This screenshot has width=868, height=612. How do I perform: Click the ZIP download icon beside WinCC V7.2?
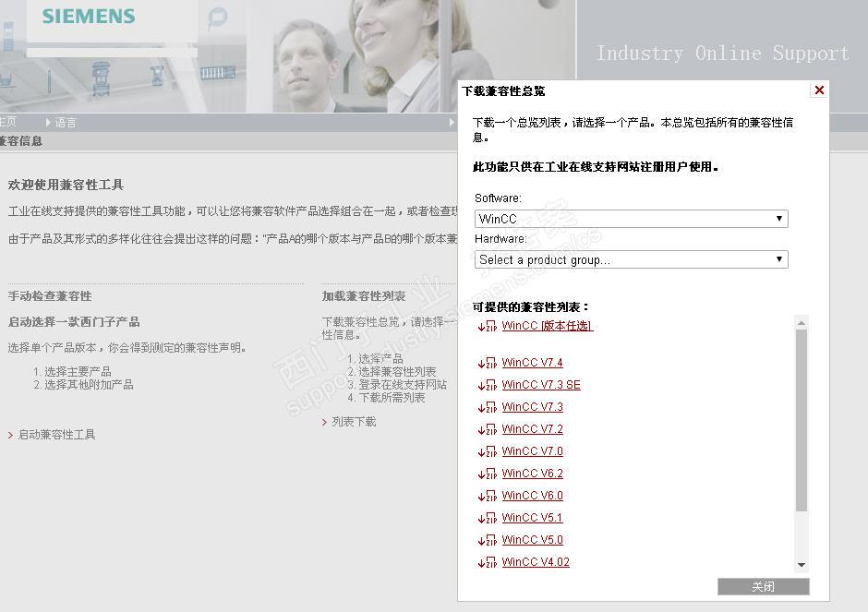point(488,430)
